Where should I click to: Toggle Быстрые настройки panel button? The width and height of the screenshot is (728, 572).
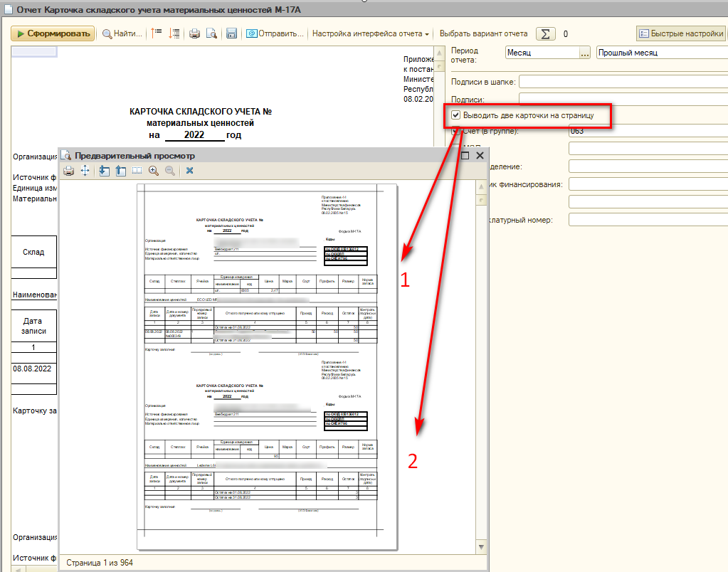(680, 33)
